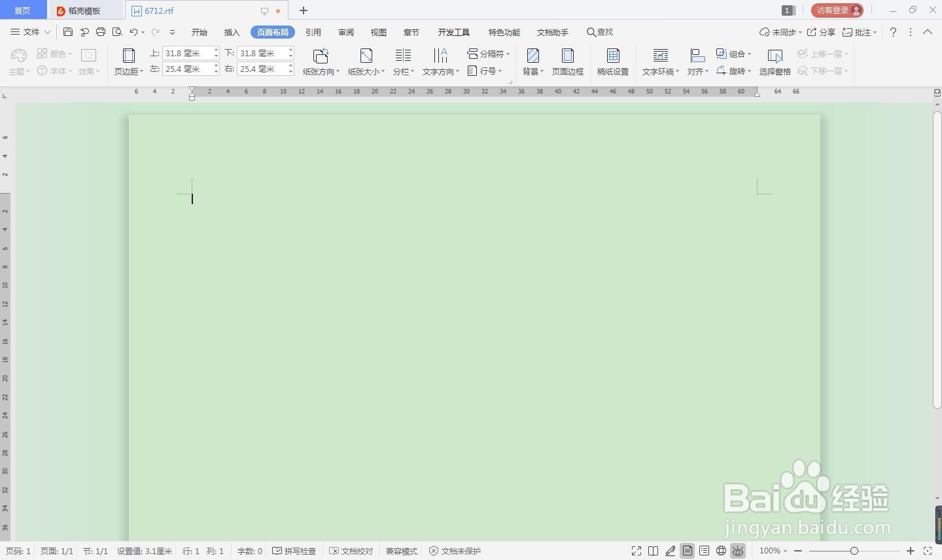Screen dimensions: 942x560
Task: Switch to the 插入 ribbon tab
Action: point(232,32)
